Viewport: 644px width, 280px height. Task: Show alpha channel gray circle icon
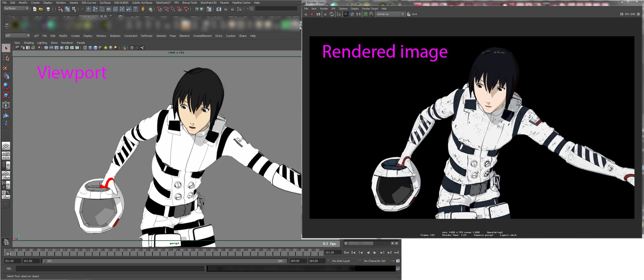pyautogui.click(x=352, y=14)
